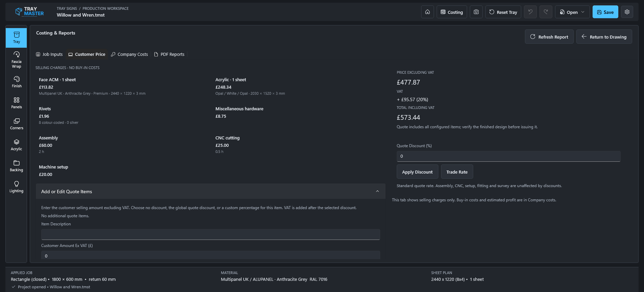Open the Finish sidebar section

(x=16, y=82)
